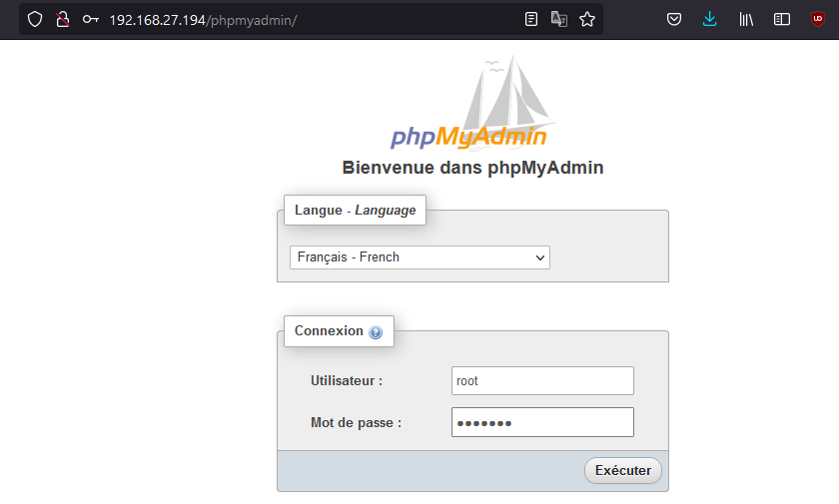Screen dimensions: 839x504
Task: Open the library bookshelf icon
Action: pos(746,20)
